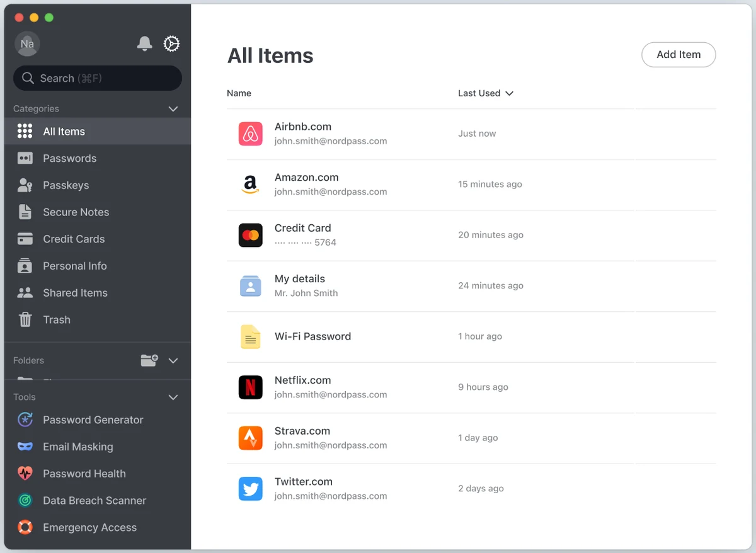Click the Netflix.com item title
The height and width of the screenshot is (553, 756).
click(x=302, y=380)
